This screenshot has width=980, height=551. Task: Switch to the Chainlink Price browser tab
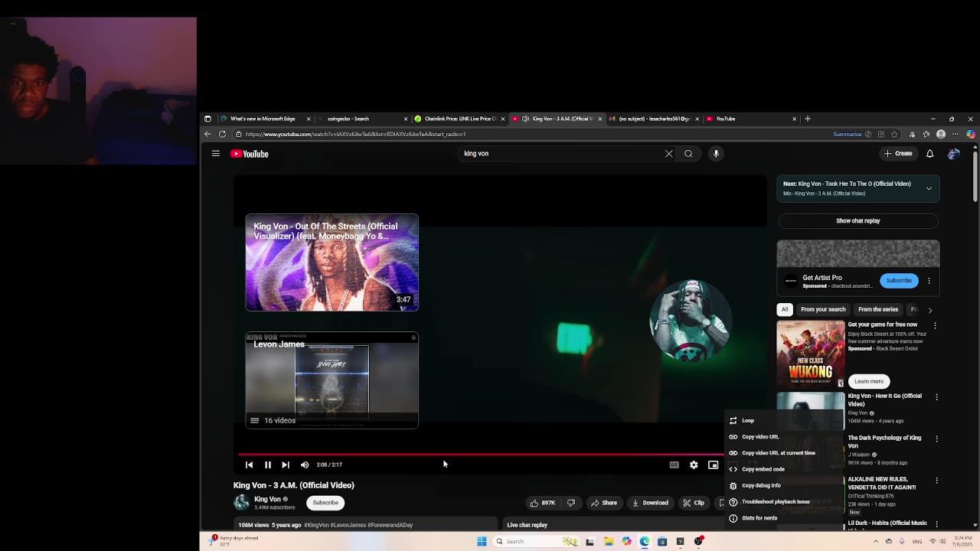click(x=459, y=119)
